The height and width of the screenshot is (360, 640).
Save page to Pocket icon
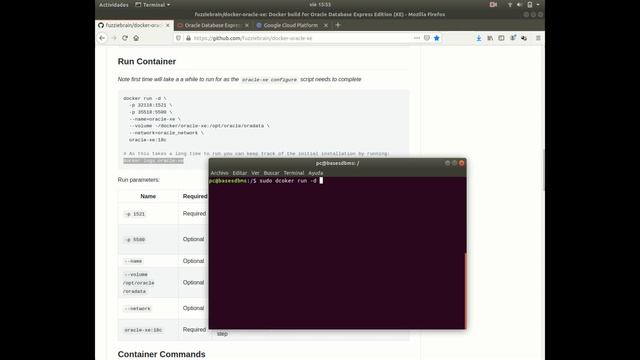(x=427, y=38)
